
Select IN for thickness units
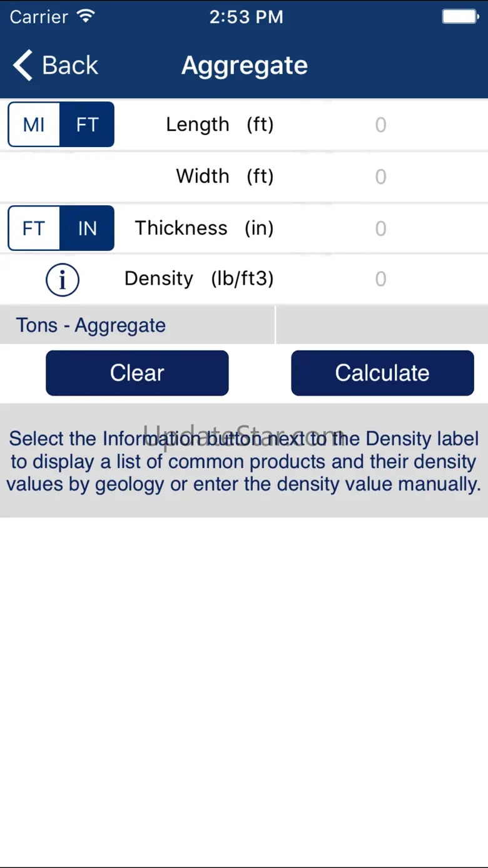click(x=87, y=228)
